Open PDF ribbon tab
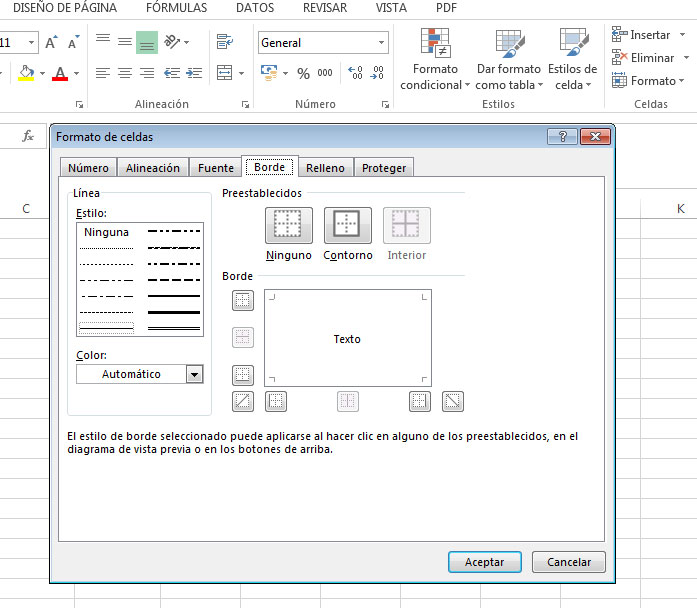697x608 pixels. [x=446, y=8]
